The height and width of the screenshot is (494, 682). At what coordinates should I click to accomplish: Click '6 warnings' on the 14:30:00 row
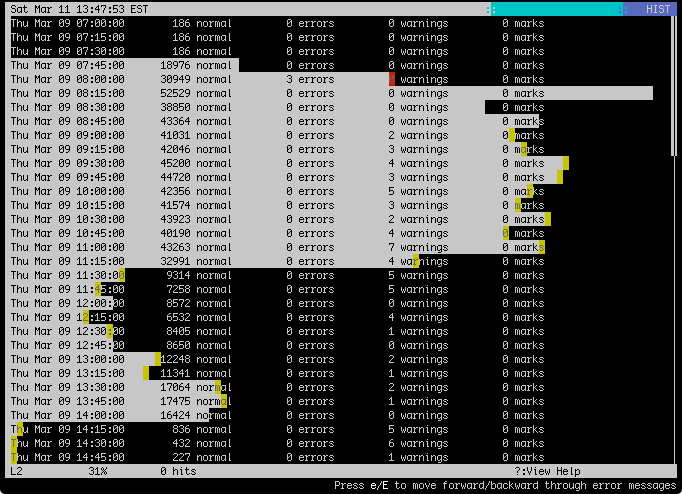[x=418, y=443]
